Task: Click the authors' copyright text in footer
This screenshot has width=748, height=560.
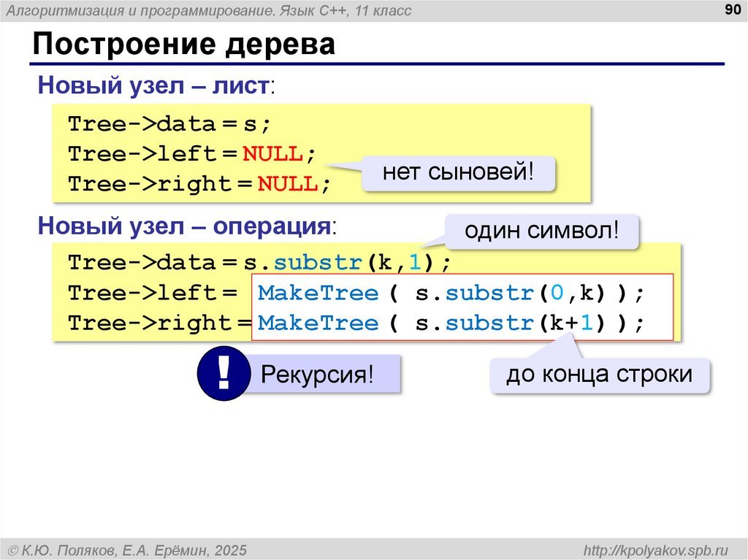Action: (126, 549)
